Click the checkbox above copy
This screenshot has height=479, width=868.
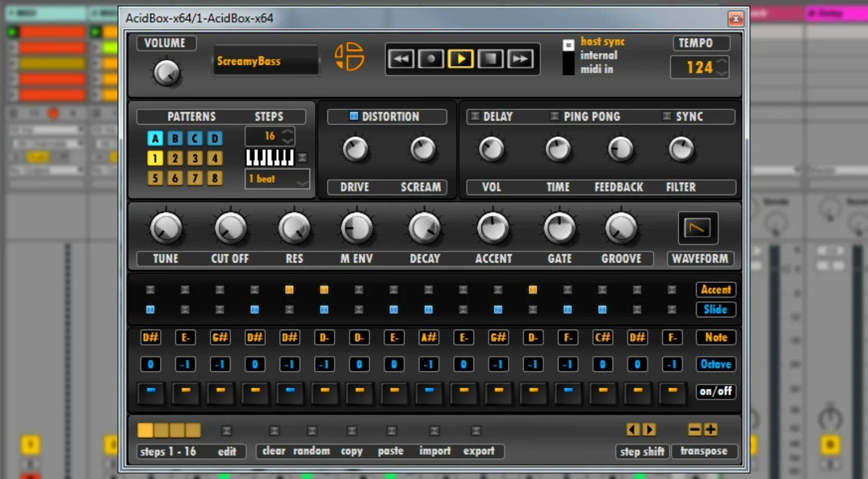pos(352,431)
